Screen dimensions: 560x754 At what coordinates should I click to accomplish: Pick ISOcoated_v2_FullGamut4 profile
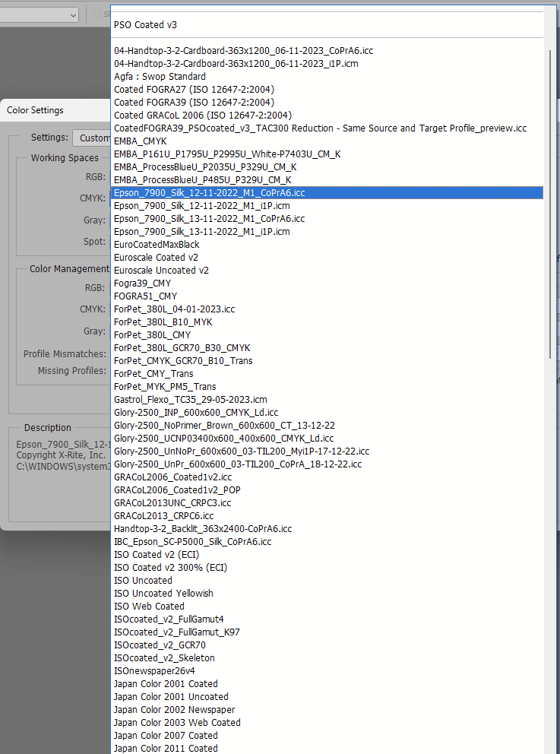[x=327, y=619]
